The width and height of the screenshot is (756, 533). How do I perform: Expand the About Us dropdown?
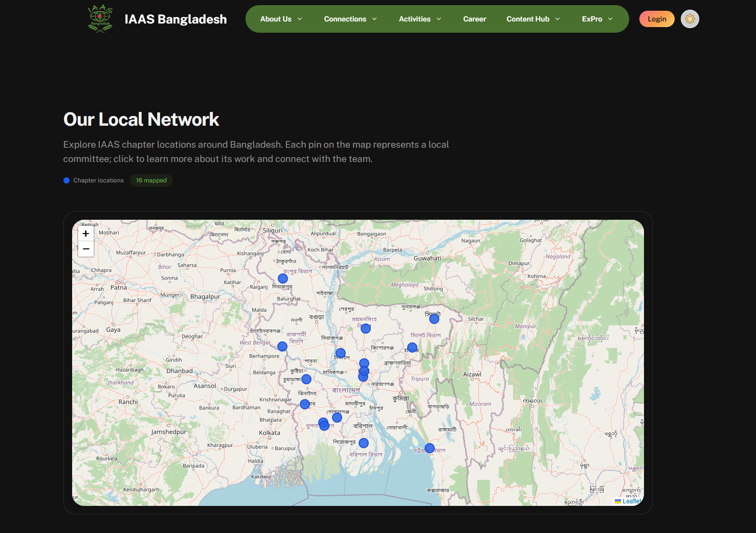point(280,19)
